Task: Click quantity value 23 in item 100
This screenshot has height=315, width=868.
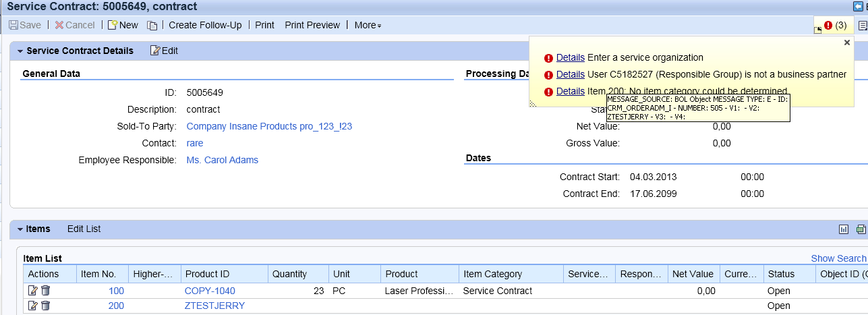Action: tap(319, 291)
